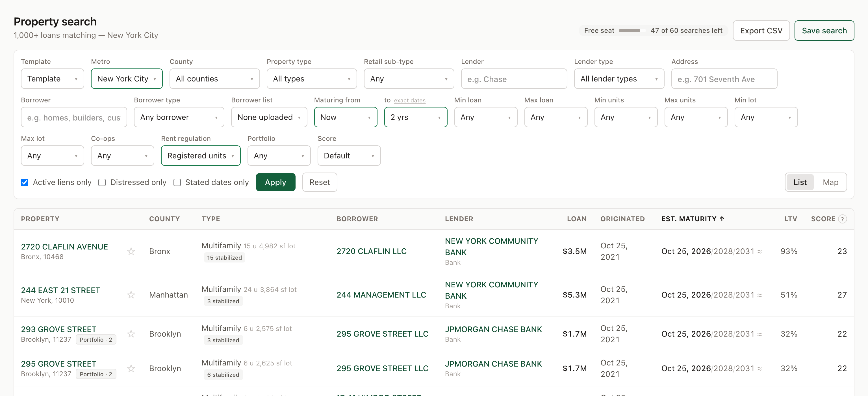Switch to List view
The height and width of the screenshot is (396, 868).
click(x=800, y=182)
